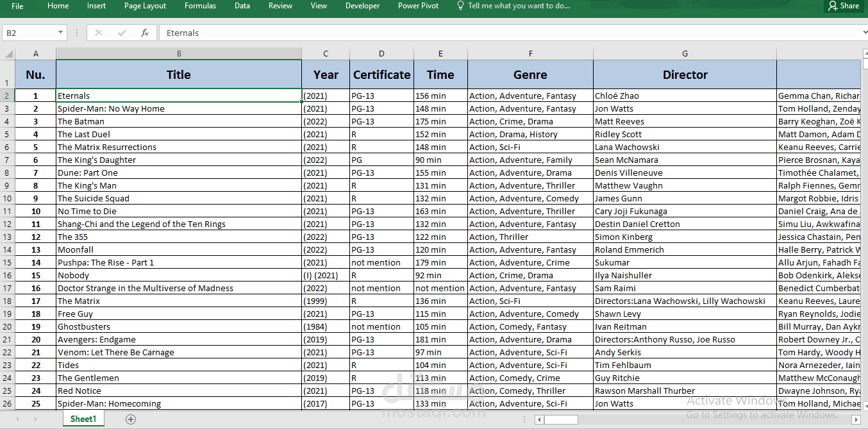Select column F header
The height and width of the screenshot is (429, 868).
click(530, 54)
